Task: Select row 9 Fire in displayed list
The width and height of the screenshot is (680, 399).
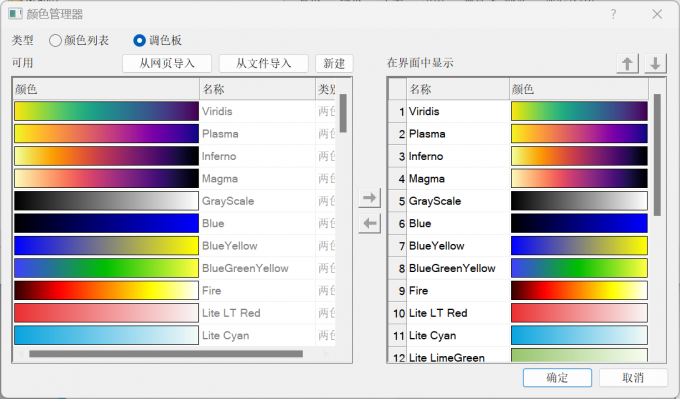Action: click(518, 291)
